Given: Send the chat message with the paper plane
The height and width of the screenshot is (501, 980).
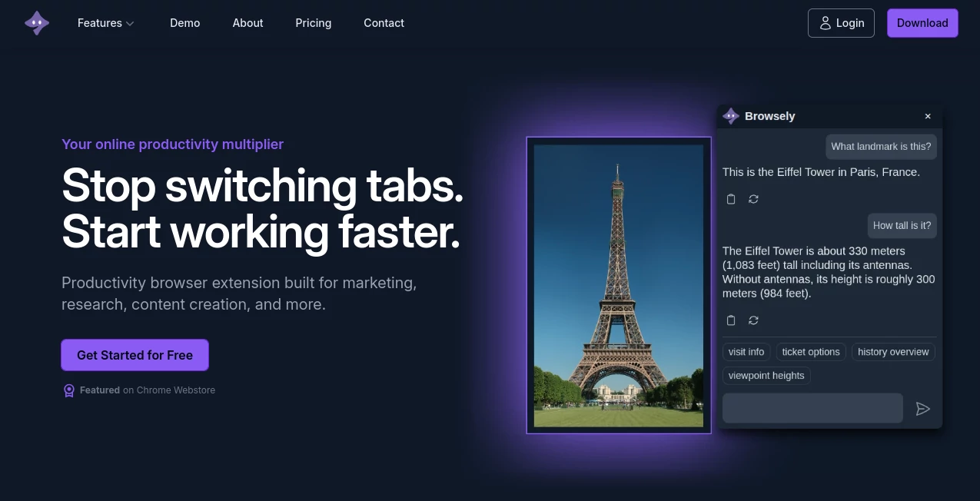Looking at the screenshot, I should click(x=923, y=408).
